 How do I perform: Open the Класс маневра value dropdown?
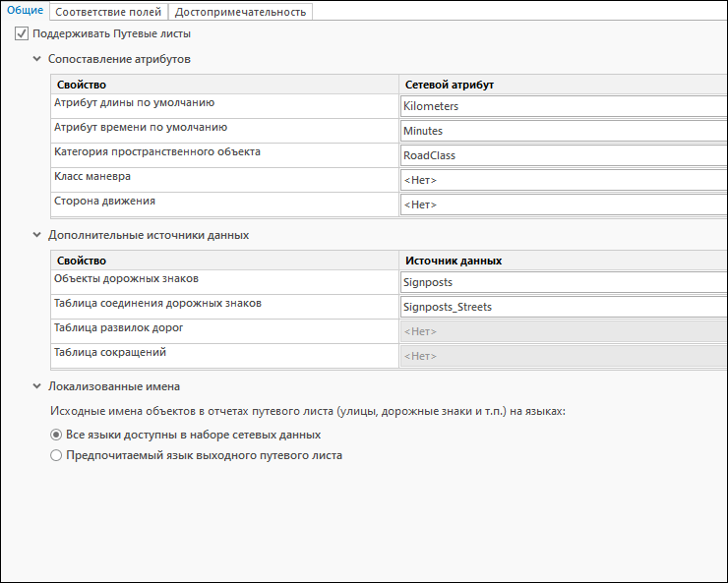tap(563, 180)
